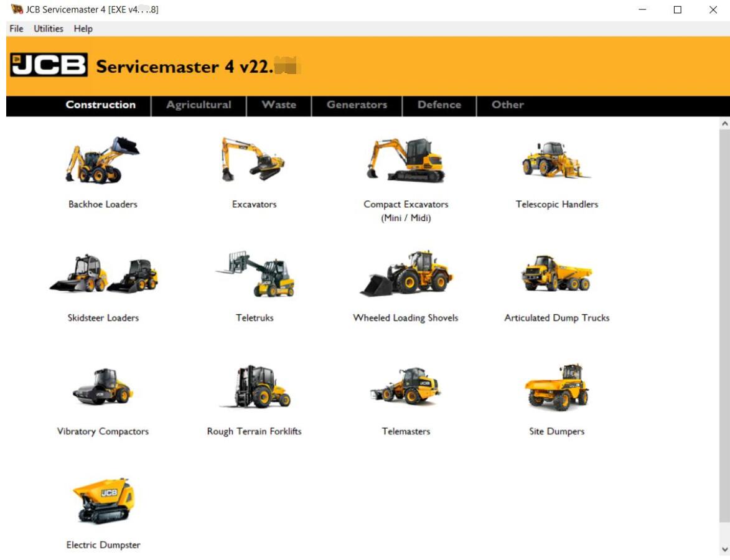Screen dimensions: 730x560
Task: Open the Telemasters machine icon
Action: (x=406, y=386)
